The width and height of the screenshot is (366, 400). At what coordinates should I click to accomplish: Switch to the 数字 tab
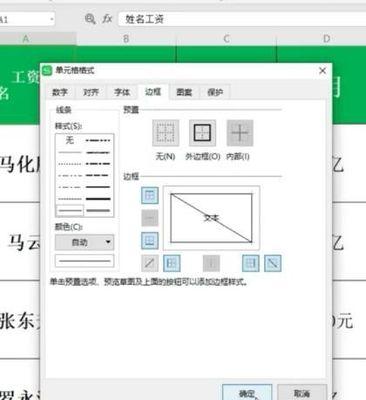pyautogui.click(x=60, y=92)
